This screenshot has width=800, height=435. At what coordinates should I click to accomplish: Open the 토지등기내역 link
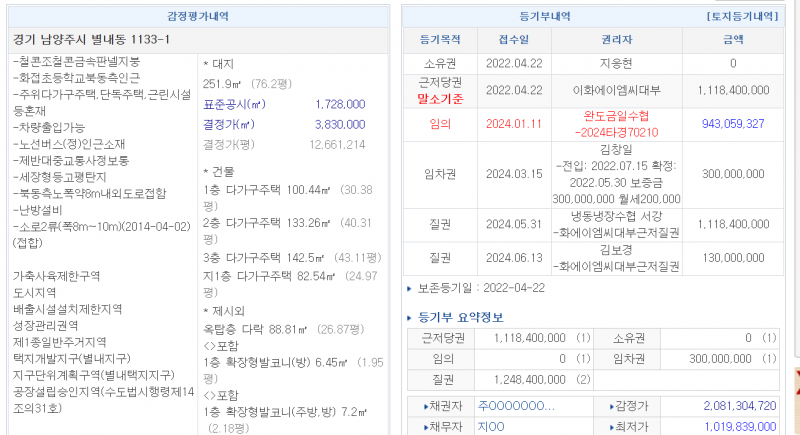coord(741,16)
